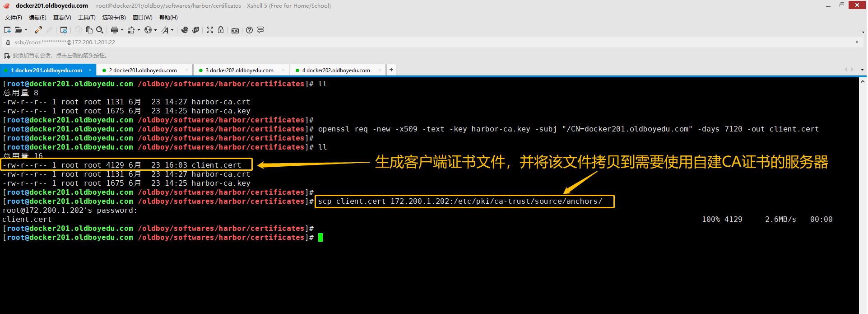Switch to tab 2 docker201.oldboyedu.com
868x314 pixels.
pos(145,70)
